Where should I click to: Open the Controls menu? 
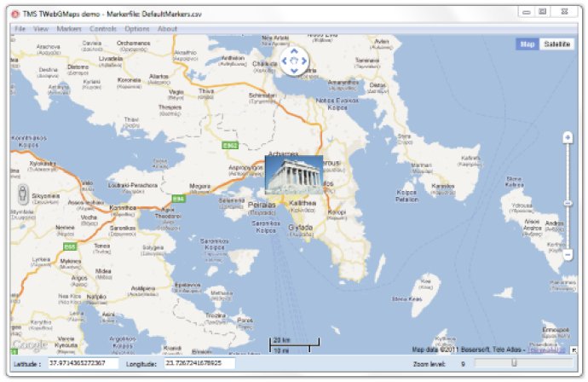[x=103, y=29]
